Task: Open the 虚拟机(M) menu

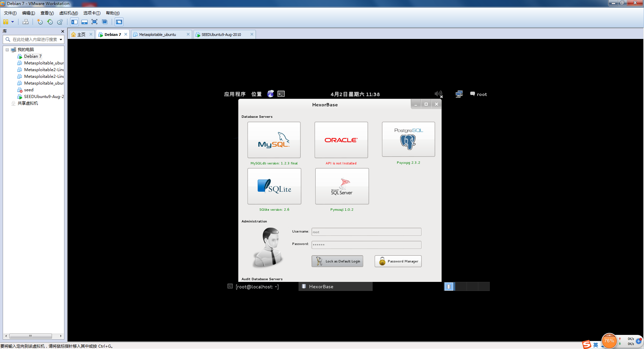Action: pyautogui.click(x=68, y=13)
